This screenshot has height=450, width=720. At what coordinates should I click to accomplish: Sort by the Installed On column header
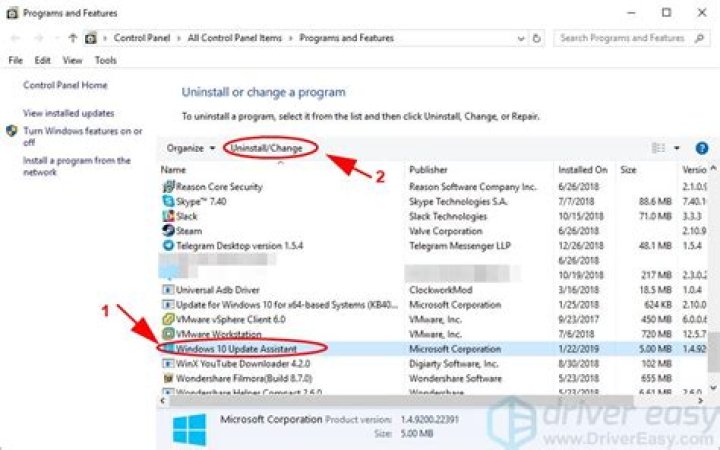coord(583,169)
